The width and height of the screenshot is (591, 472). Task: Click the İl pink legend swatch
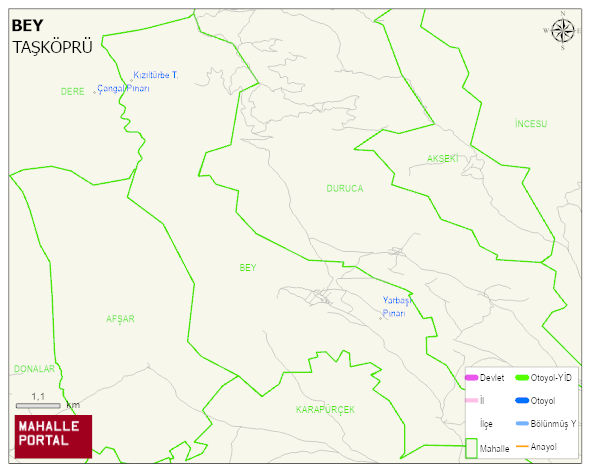click(x=471, y=400)
